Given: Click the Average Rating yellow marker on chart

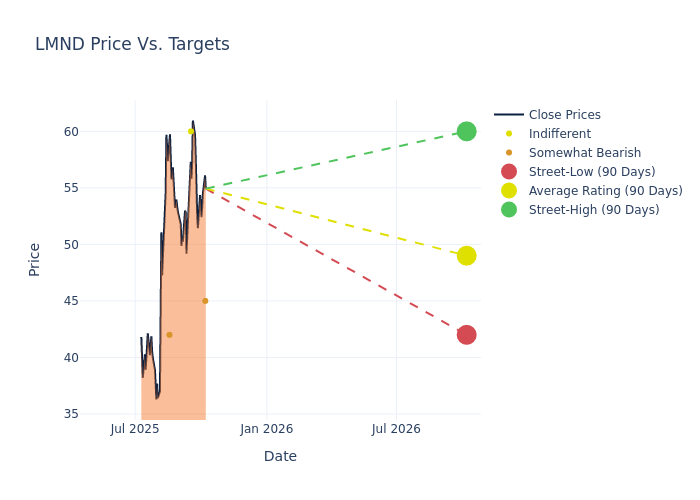Looking at the screenshot, I should point(466,256).
